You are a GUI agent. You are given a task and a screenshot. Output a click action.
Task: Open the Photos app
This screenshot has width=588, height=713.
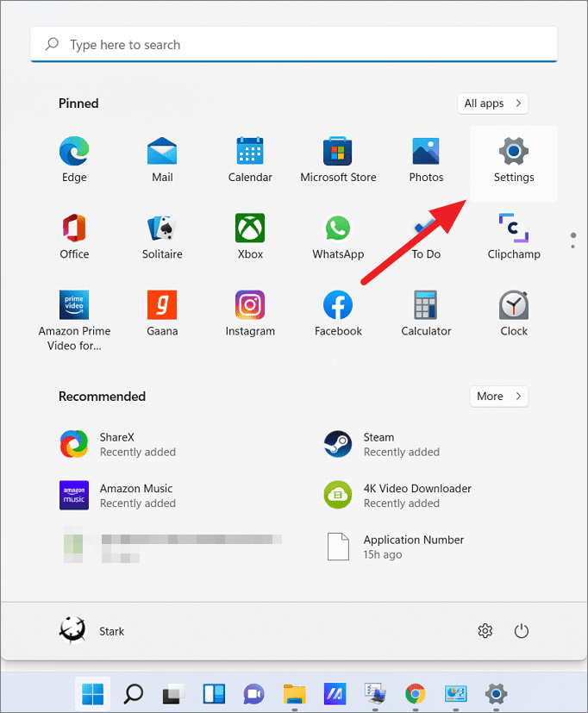pyautogui.click(x=426, y=159)
